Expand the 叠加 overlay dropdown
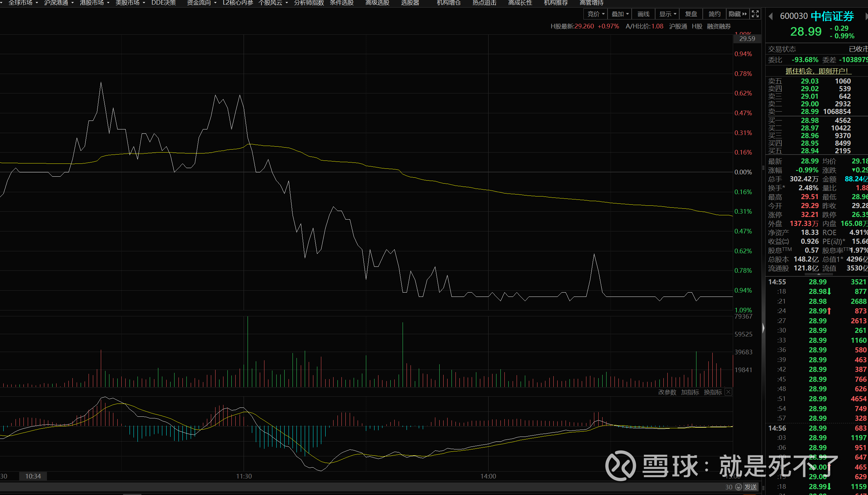Screen dimensions: 868x495 tap(620, 14)
